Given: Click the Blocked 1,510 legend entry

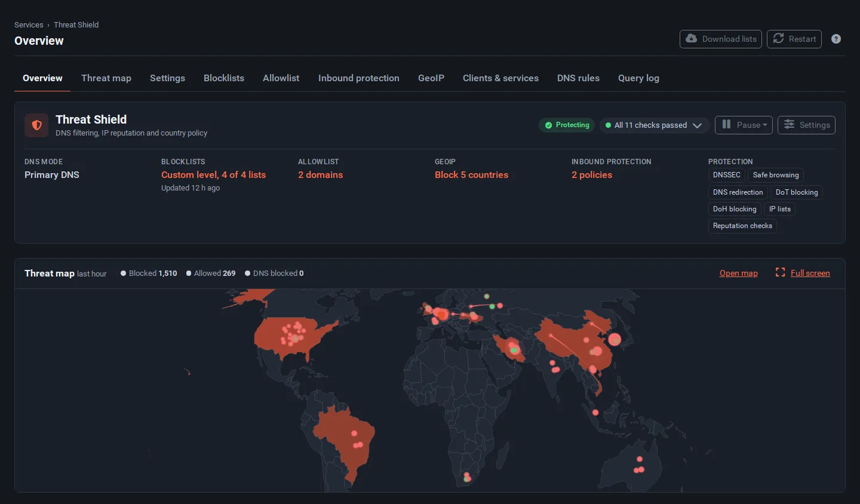Looking at the screenshot, I should point(149,273).
